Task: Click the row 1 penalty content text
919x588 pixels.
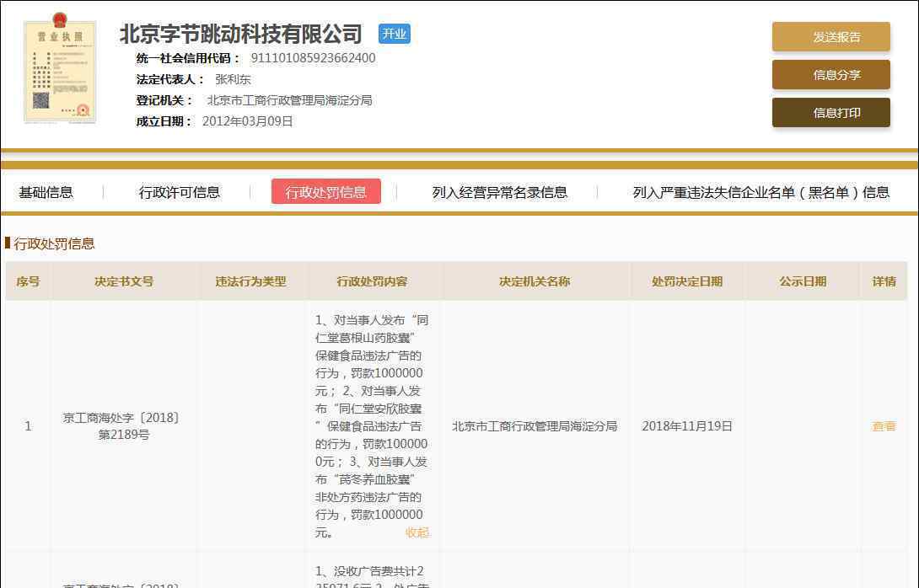Action: (372, 426)
